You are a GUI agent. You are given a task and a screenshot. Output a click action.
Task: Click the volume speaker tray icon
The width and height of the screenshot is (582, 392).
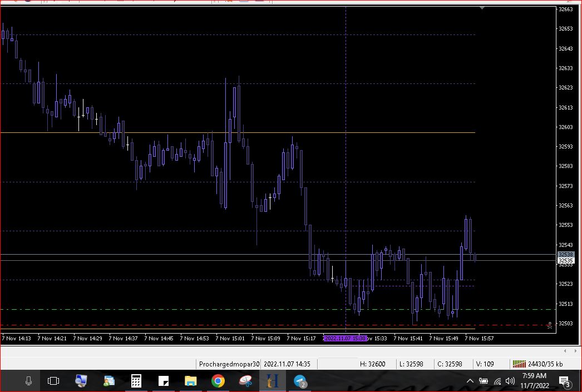pos(510,381)
